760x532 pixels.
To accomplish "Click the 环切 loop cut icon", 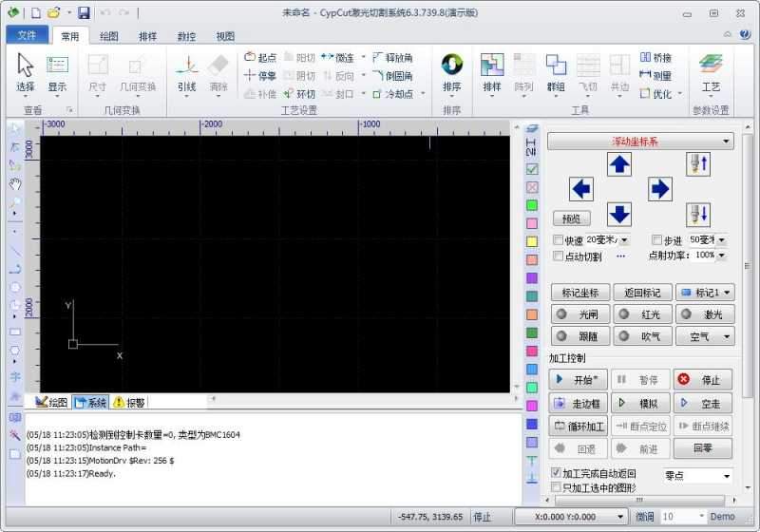I will coord(299,93).
